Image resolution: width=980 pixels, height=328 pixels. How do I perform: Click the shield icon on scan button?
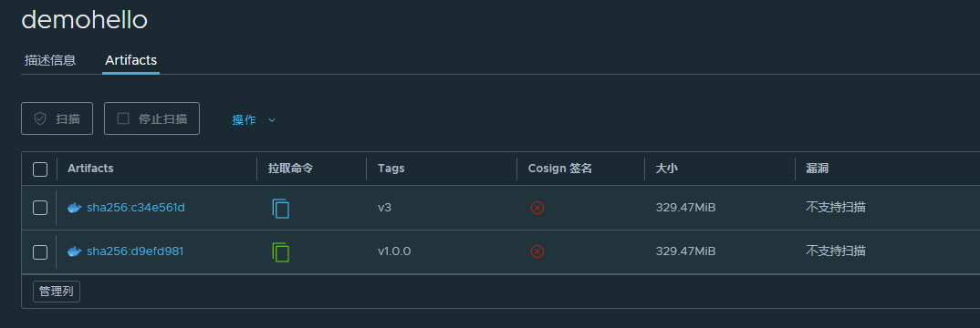click(40, 118)
